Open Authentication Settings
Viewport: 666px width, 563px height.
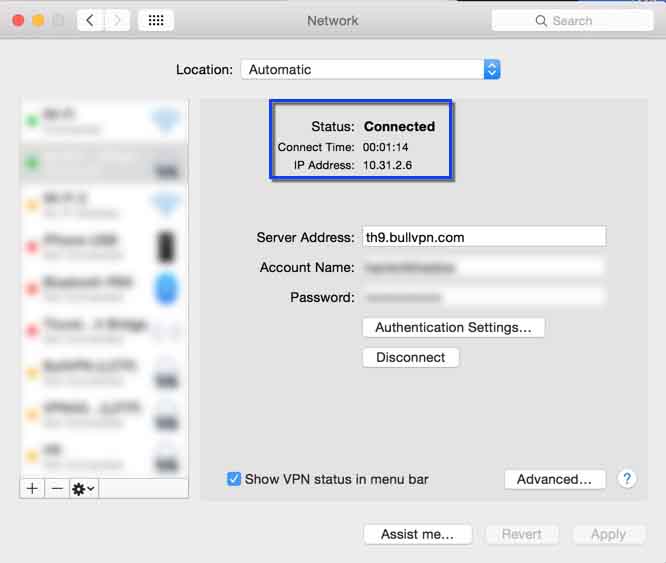(454, 327)
